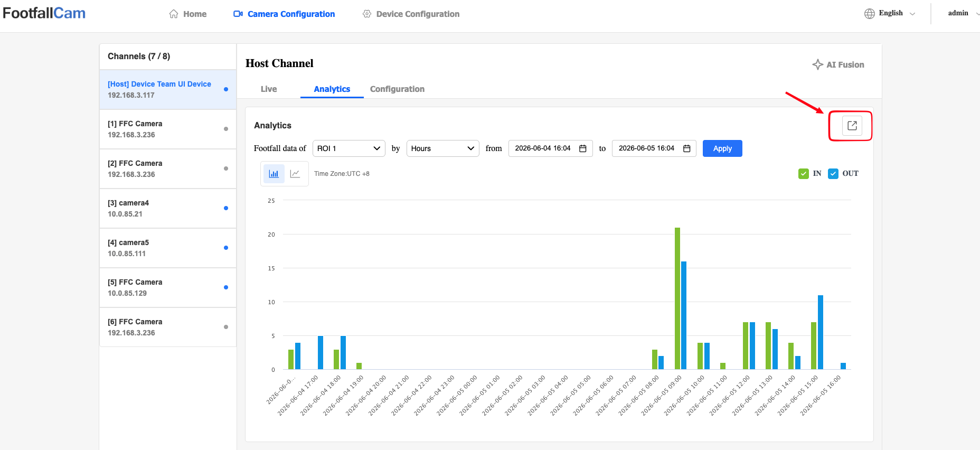Select the [3] camera4 channel
Viewport: 980px width, 450px height.
click(168, 208)
